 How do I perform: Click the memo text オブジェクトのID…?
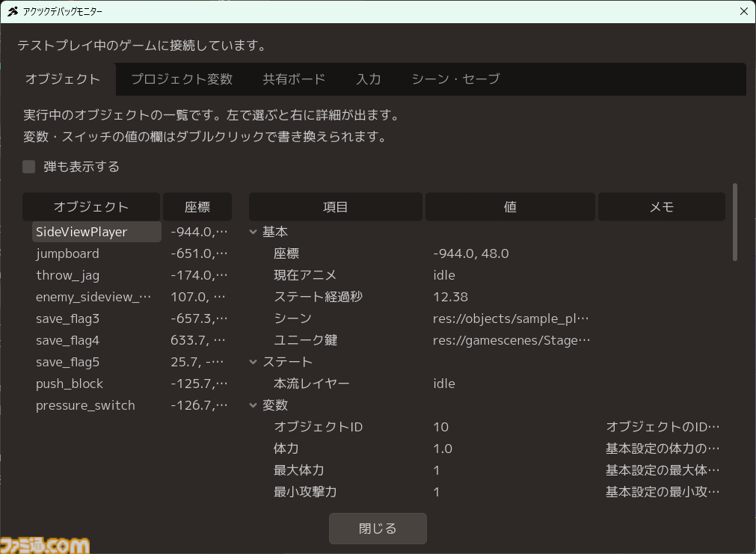pos(663,427)
